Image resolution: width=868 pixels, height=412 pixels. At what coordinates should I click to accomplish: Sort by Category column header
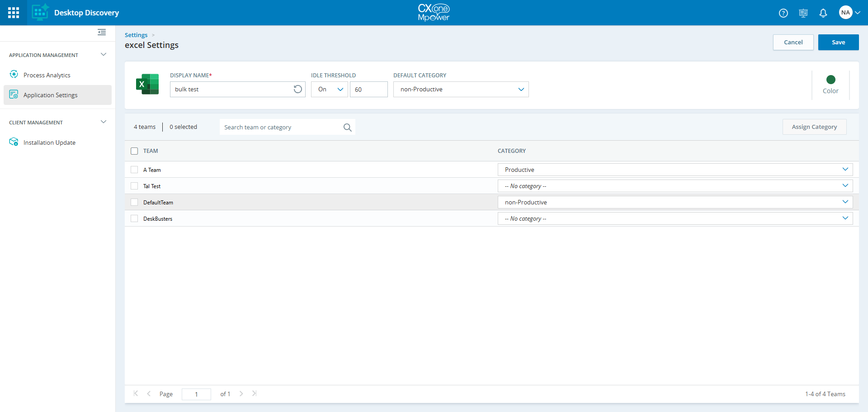512,151
